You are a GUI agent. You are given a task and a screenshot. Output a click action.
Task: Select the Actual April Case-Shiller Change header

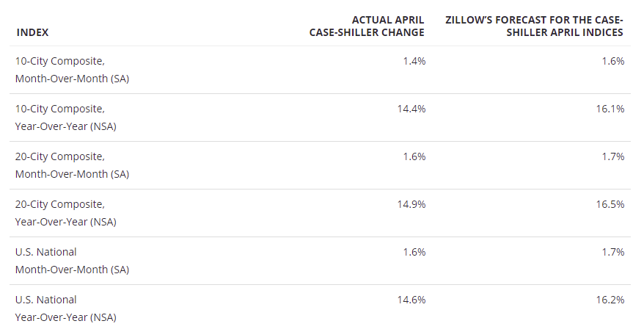(x=367, y=26)
